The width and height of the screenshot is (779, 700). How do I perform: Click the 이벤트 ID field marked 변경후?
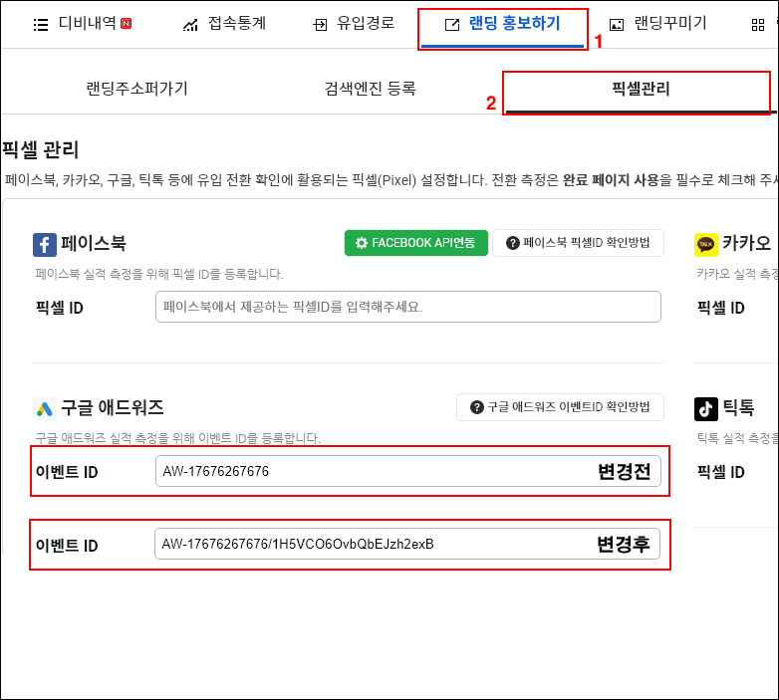click(369, 545)
